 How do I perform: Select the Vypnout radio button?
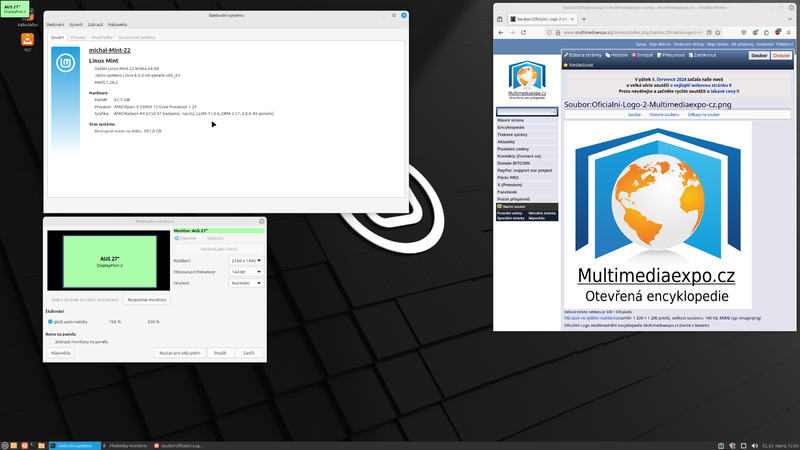click(206, 238)
